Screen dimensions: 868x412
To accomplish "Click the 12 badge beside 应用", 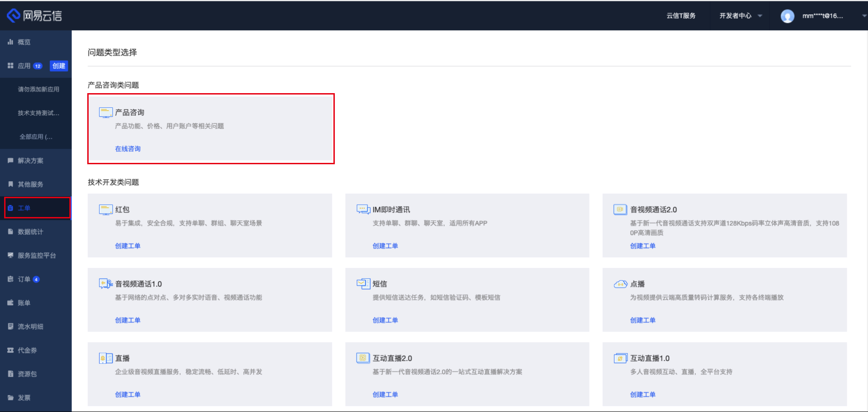I will point(38,66).
